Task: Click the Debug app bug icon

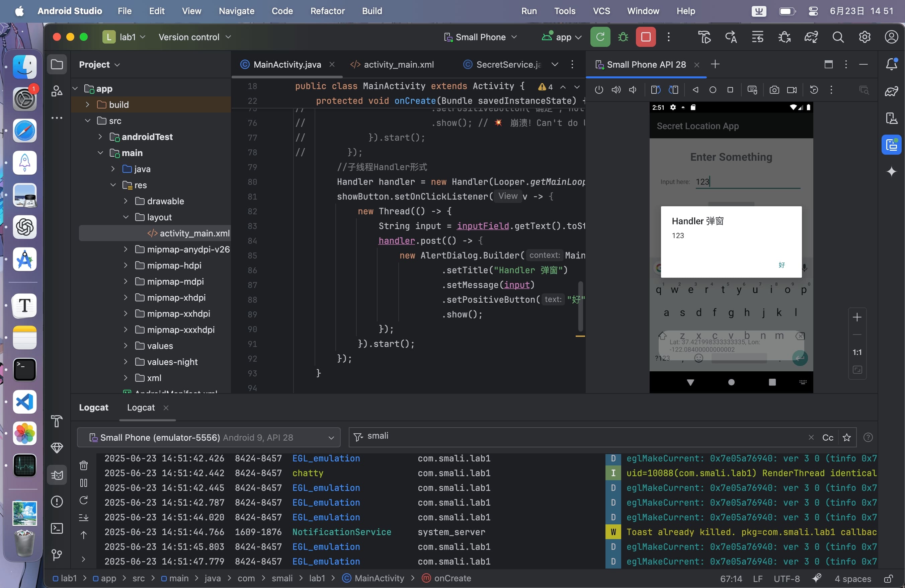Action: coord(623,37)
